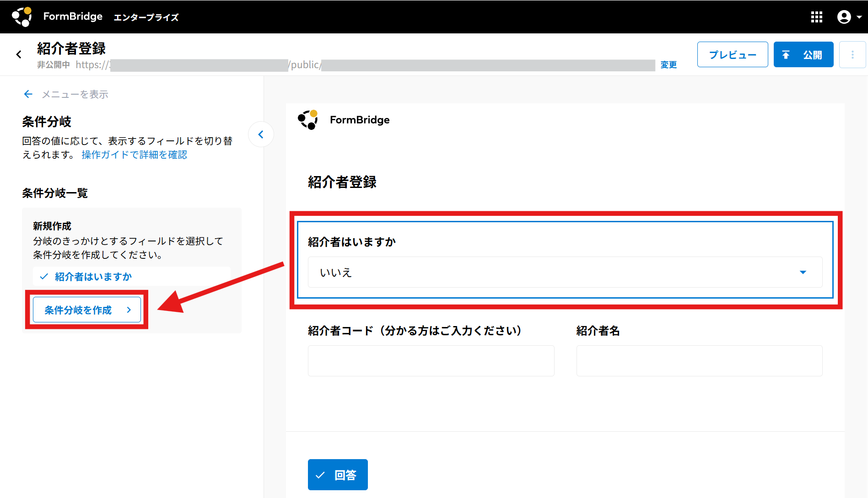Click the プレビュー button

pyautogui.click(x=732, y=55)
